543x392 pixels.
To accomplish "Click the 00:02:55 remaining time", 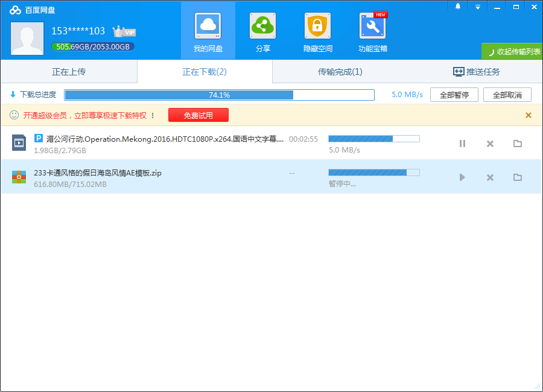I will 303,139.
